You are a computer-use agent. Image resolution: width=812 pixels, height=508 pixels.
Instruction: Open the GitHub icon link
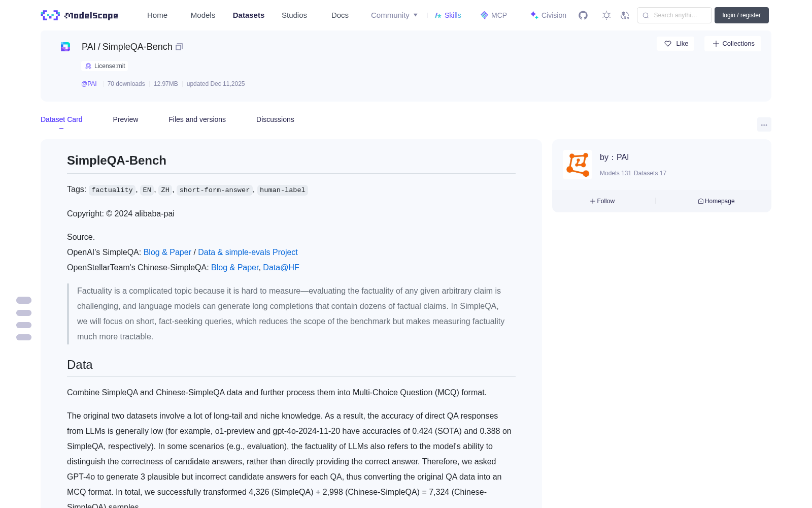583,15
